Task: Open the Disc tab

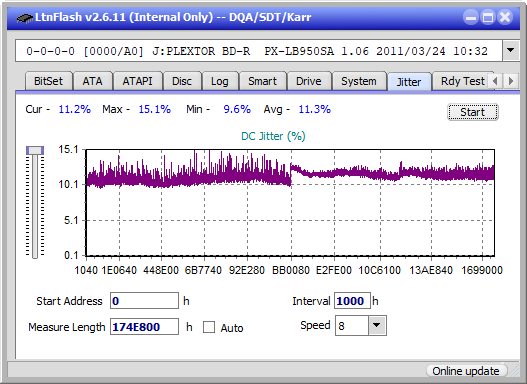Action: [x=182, y=81]
